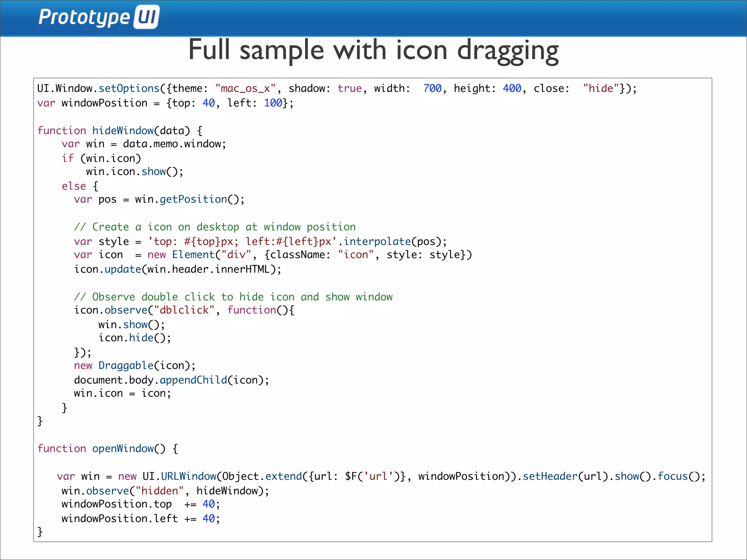Click the appendChild method call
Viewport: 747px width, 560px height.
pyautogui.click(x=193, y=380)
